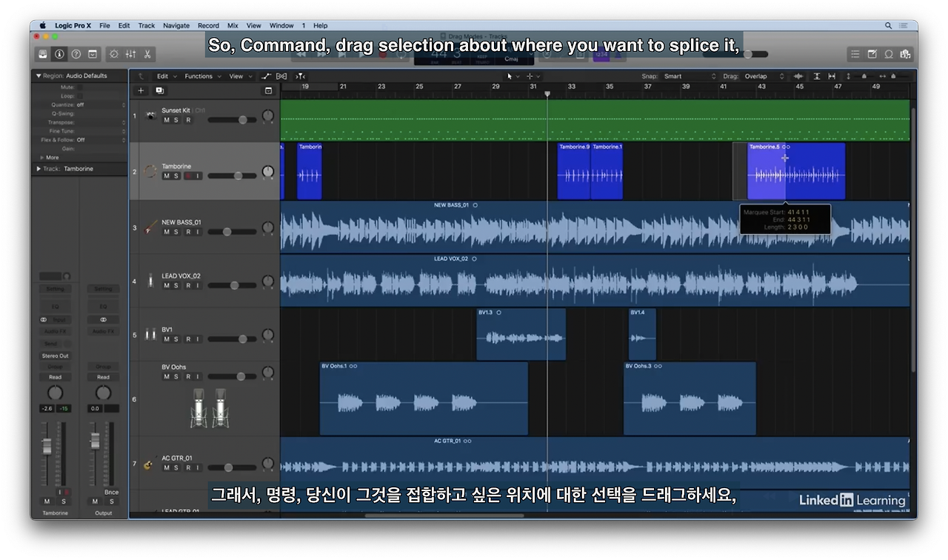This screenshot has height=560, width=948.
Task: Show automation curve icon in Tracks menu bar
Action: tap(267, 76)
